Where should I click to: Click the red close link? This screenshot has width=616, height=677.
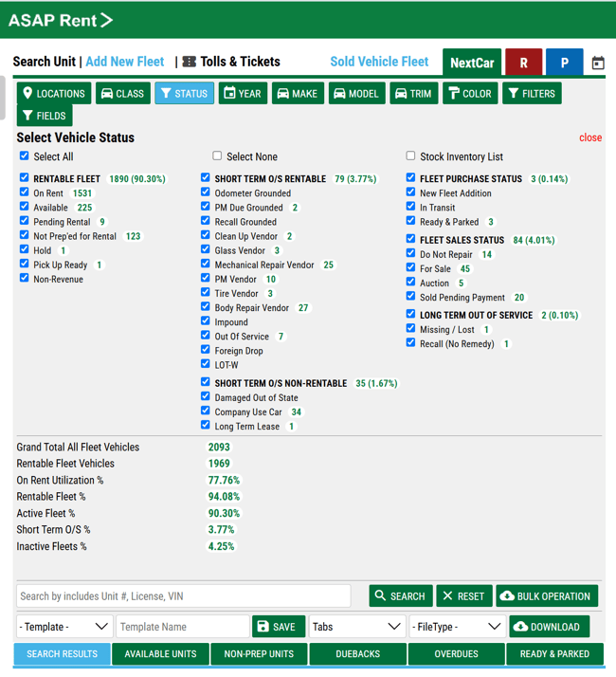(x=590, y=137)
